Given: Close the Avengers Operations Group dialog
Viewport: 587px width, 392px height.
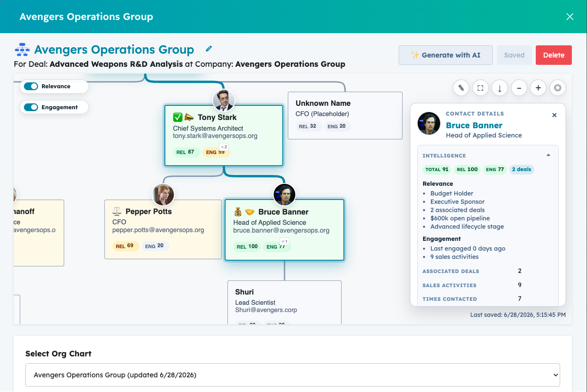Looking at the screenshot, I should [x=570, y=17].
